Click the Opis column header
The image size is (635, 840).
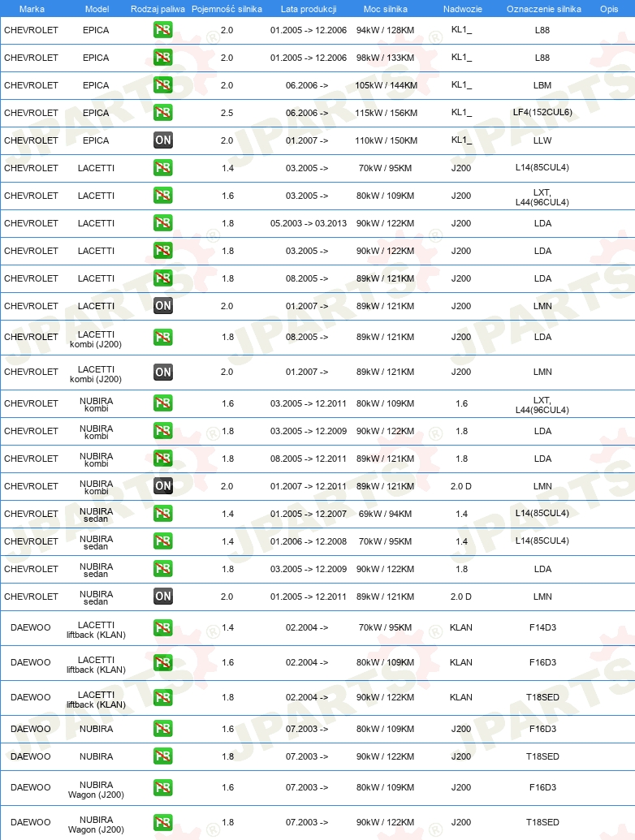click(x=609, y=9)
